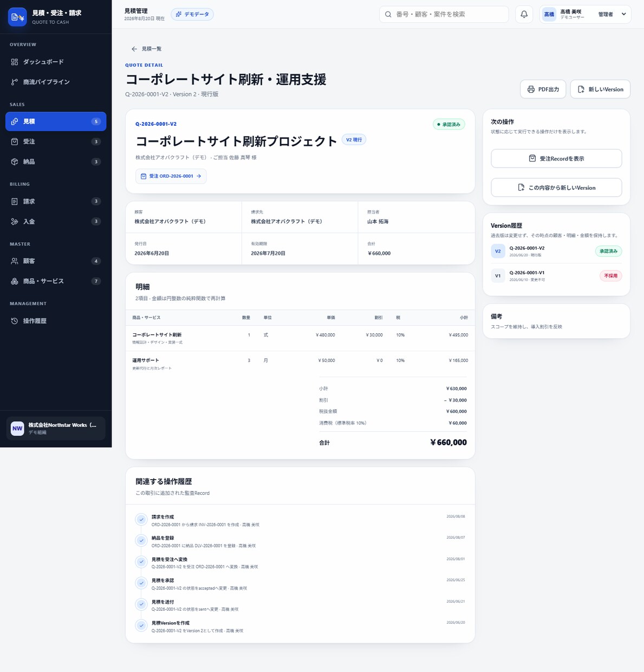Click the 消費税 ¥60,000 amount
The image size is (644, 672).
458,423
